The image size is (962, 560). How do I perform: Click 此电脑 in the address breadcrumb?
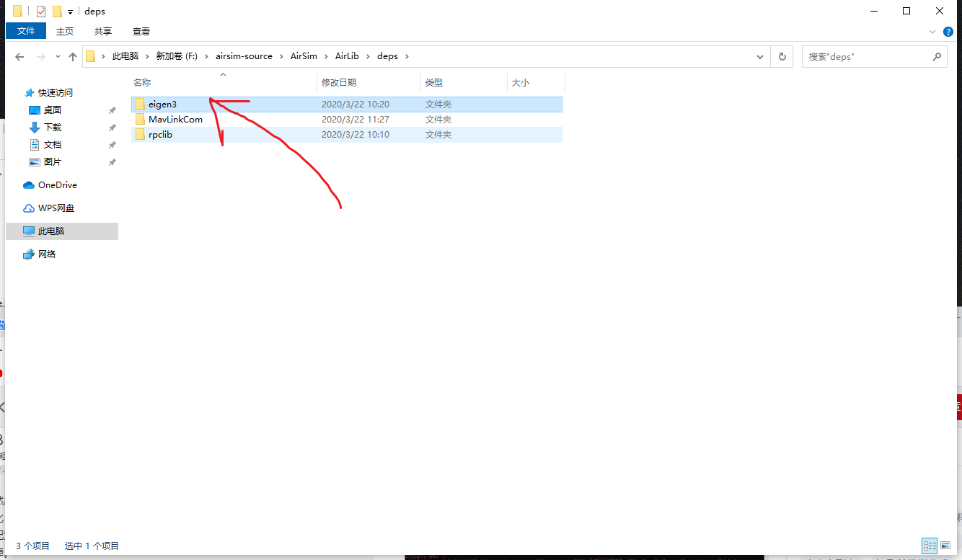[125, 56]
